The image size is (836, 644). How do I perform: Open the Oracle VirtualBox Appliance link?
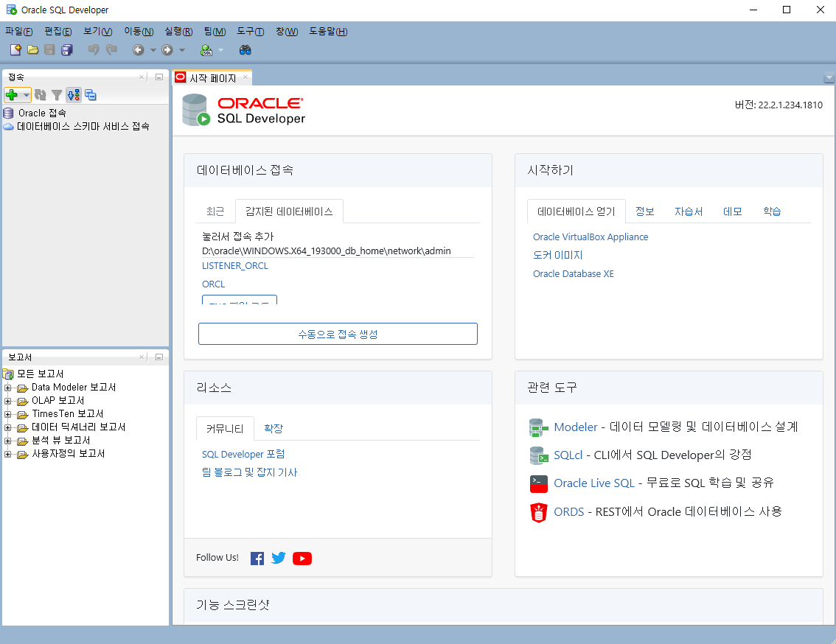click(x=591, y=237)
